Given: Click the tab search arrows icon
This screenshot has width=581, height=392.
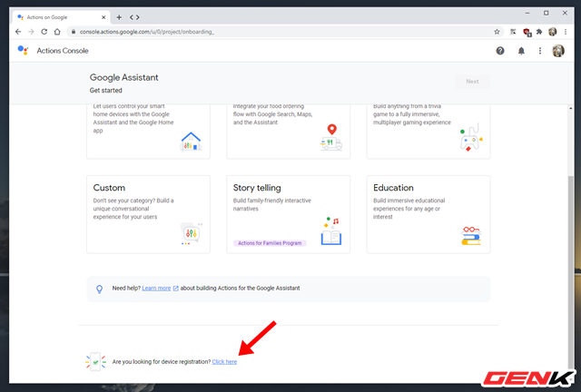Looking at the screenshot, I should tap(134, 17).
